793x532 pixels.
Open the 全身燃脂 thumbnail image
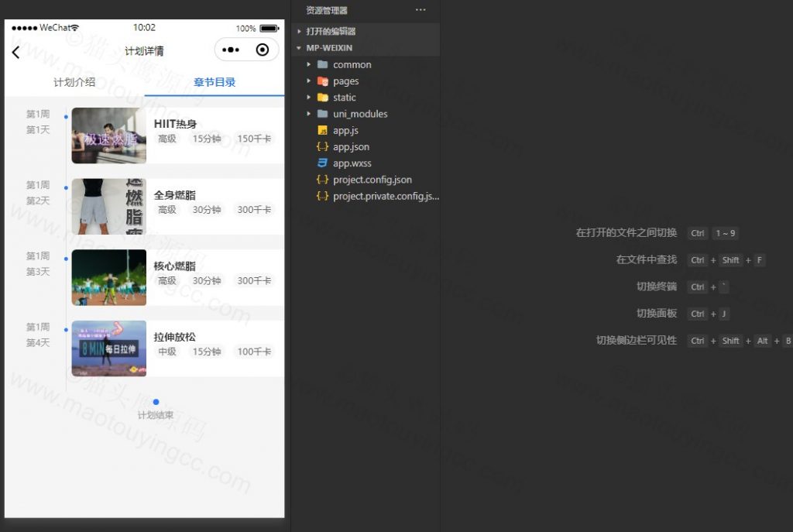click(108, 206)
